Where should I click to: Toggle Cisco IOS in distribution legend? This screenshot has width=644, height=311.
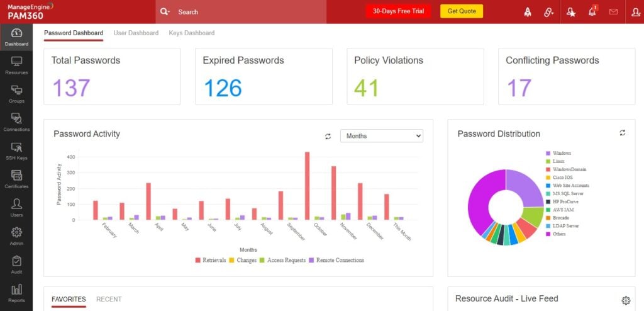[x=559, y=178]
